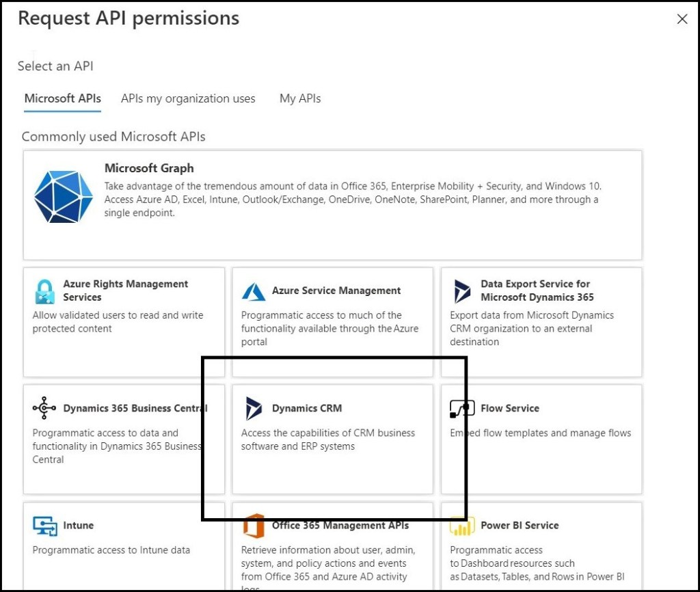Click the Intune monitor icon

coord(44,526)
